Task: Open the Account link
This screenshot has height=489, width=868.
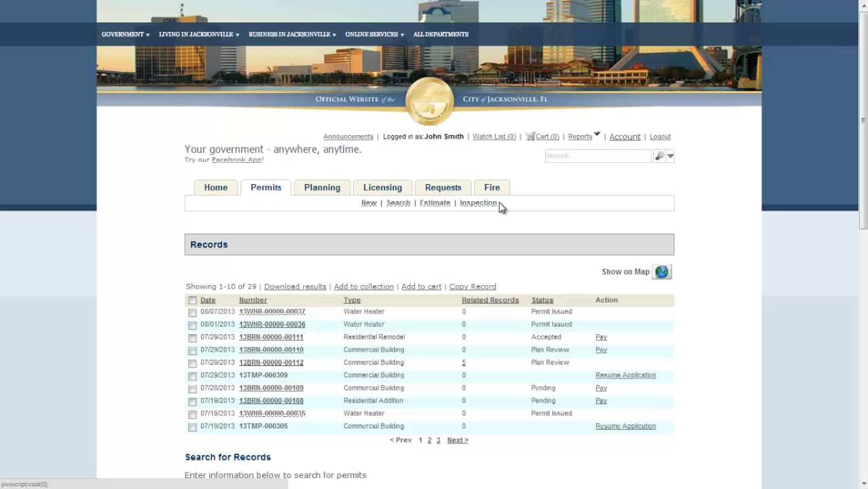Action: 625,137
